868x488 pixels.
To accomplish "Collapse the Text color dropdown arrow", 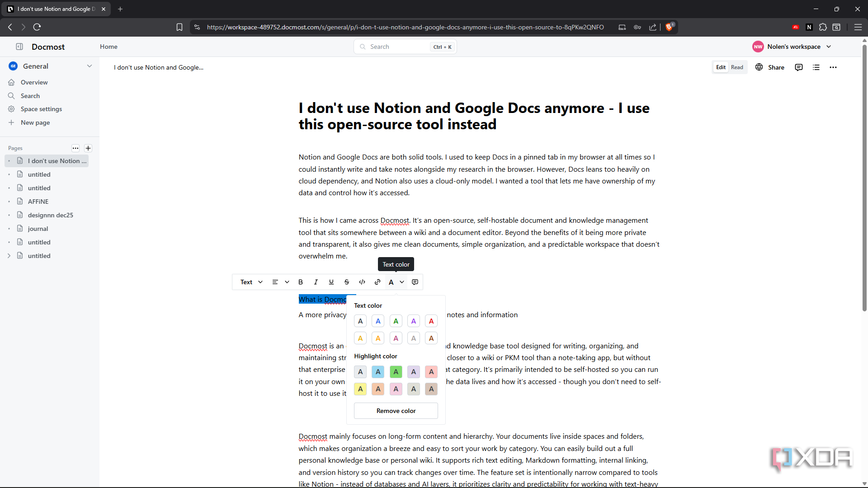I will click(x=402, y=282).
